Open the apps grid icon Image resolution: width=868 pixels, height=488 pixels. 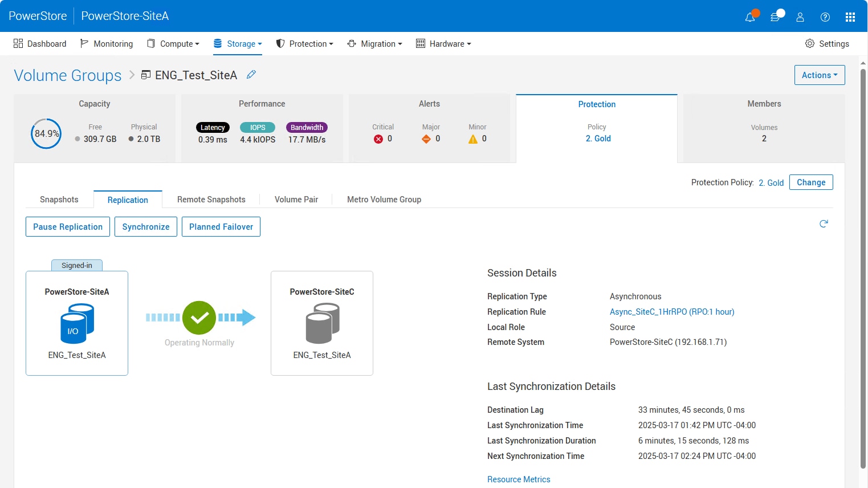pos(850,17)
